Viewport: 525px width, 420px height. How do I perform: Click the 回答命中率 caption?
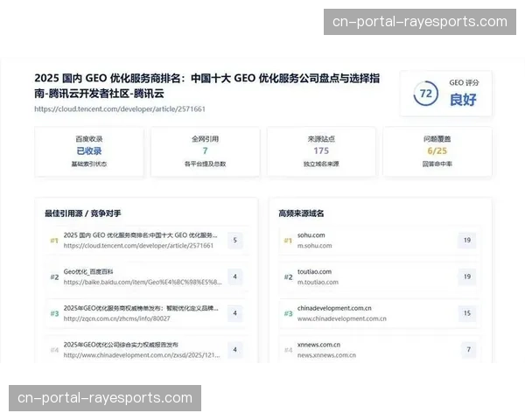(437, 164)
